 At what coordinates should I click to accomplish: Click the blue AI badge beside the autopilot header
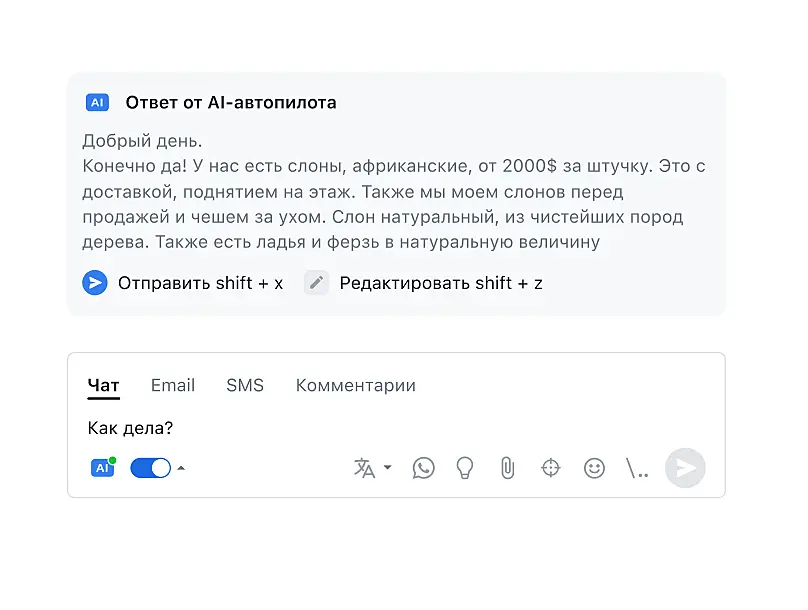(97, 102)
